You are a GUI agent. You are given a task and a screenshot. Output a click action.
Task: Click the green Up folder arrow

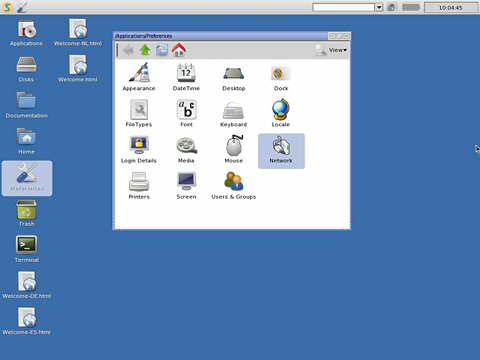coord(145,50)
